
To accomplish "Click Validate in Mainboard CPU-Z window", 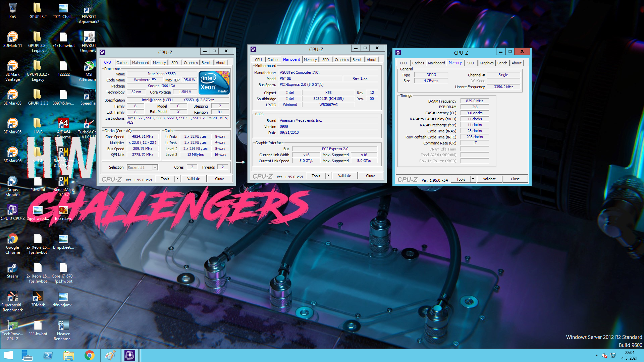I will [x=344, y=176].
